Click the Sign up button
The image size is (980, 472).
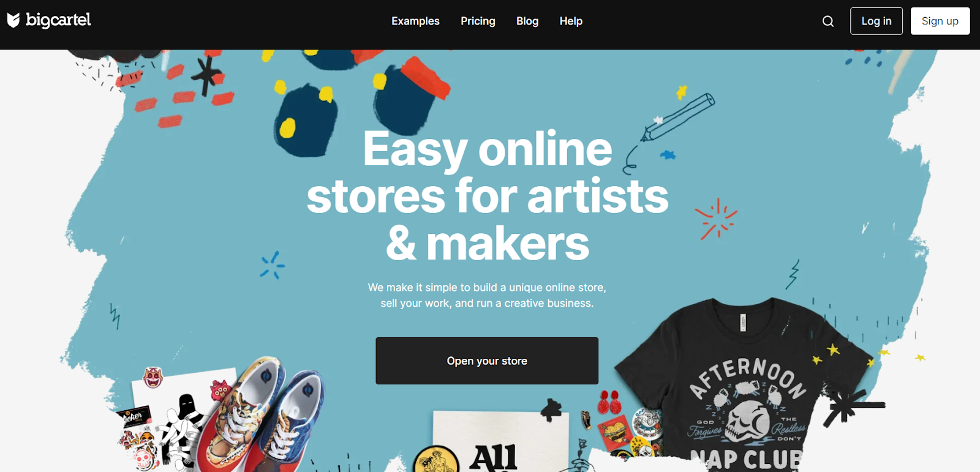(940, 21)
